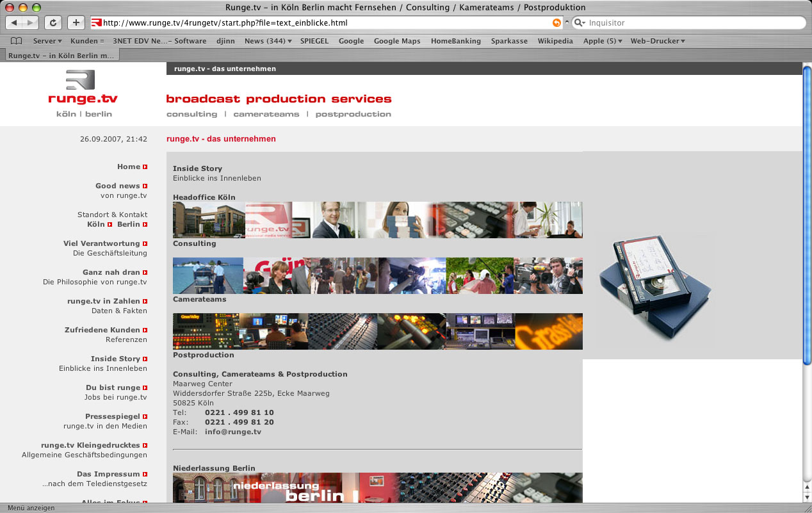
Task: Click the browser Back arrow button
Action: tap(15, 22)
